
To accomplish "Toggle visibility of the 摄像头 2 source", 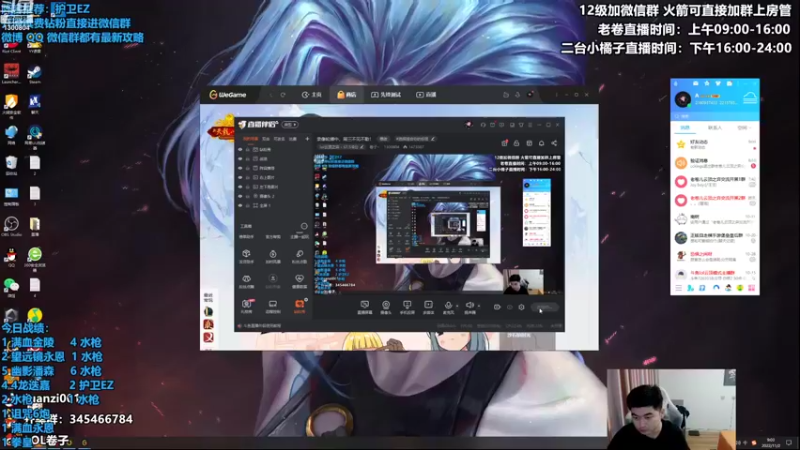I will 240,196.
